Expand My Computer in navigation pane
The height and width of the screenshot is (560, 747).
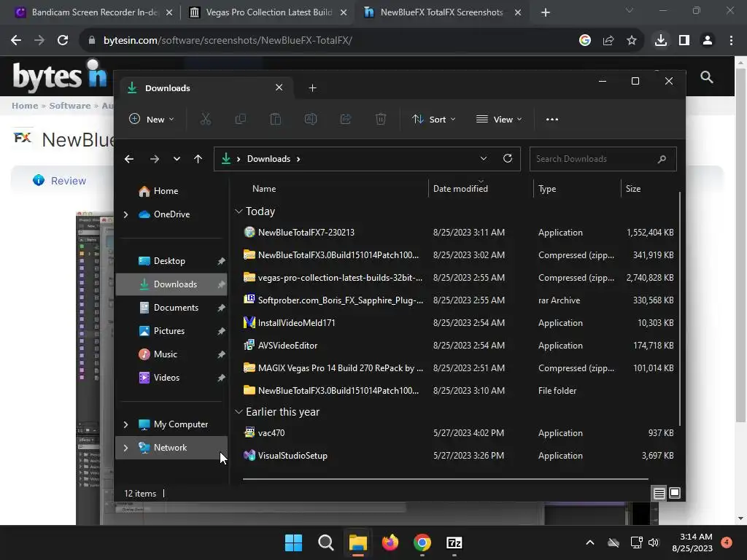[x=125, y=424]
